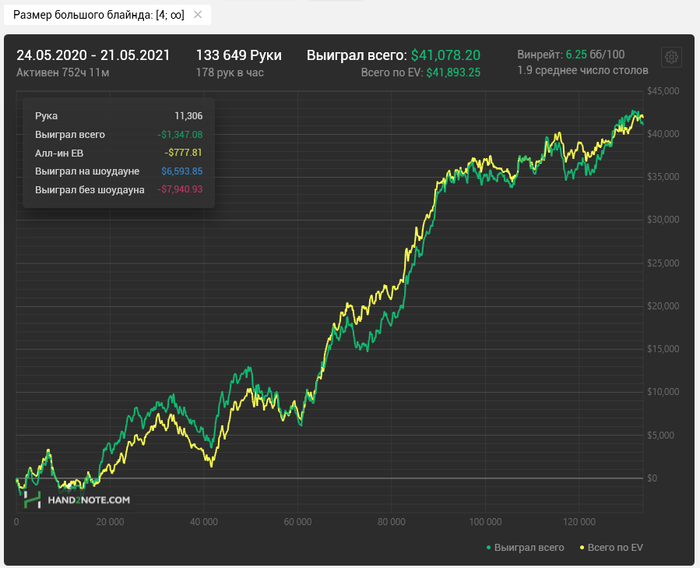Viewport: 700px width, 568px height.
Task: Click the Hand2Note logo watermark
Action: [78, 499]
